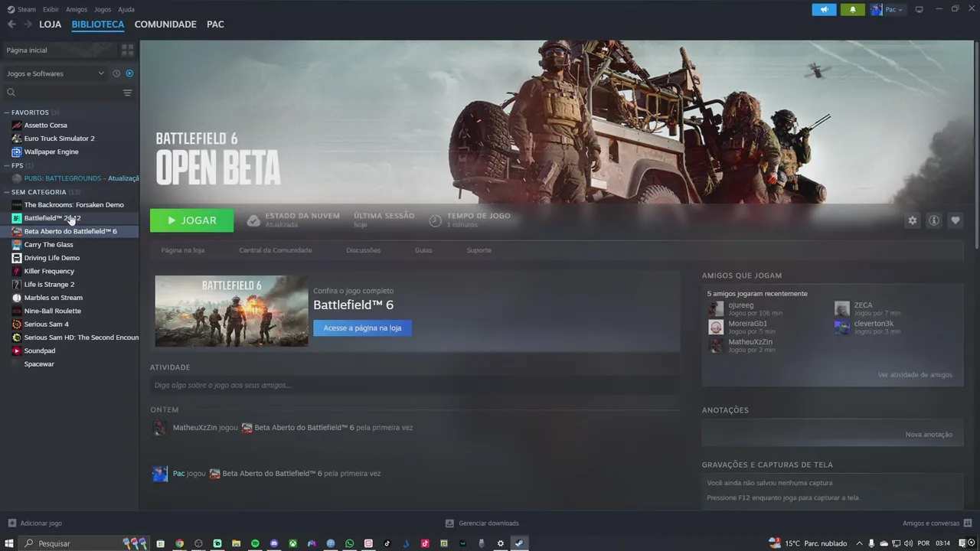Switch library to grid collections view icon
This screenshot has height=551, width=980.
click(x=127, y=50)
